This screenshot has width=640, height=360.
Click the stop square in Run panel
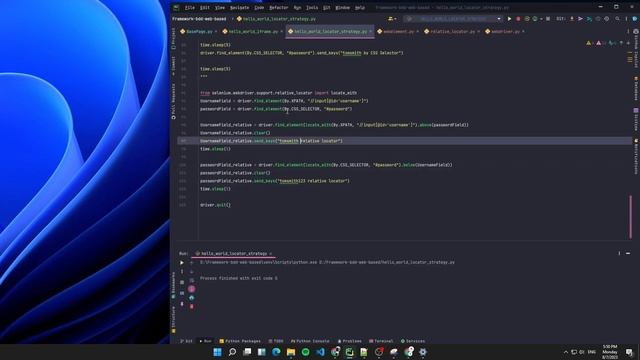182,282
